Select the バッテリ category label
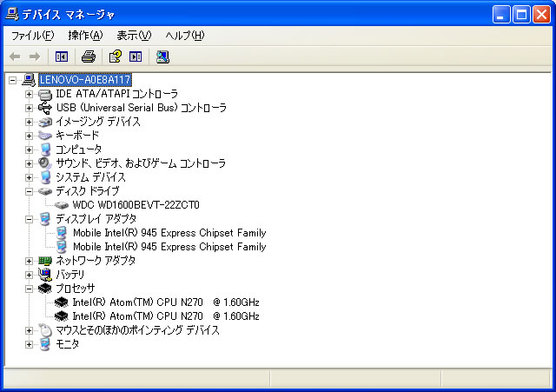The width and height of the screenshot is (556, 392). [70, 275]
